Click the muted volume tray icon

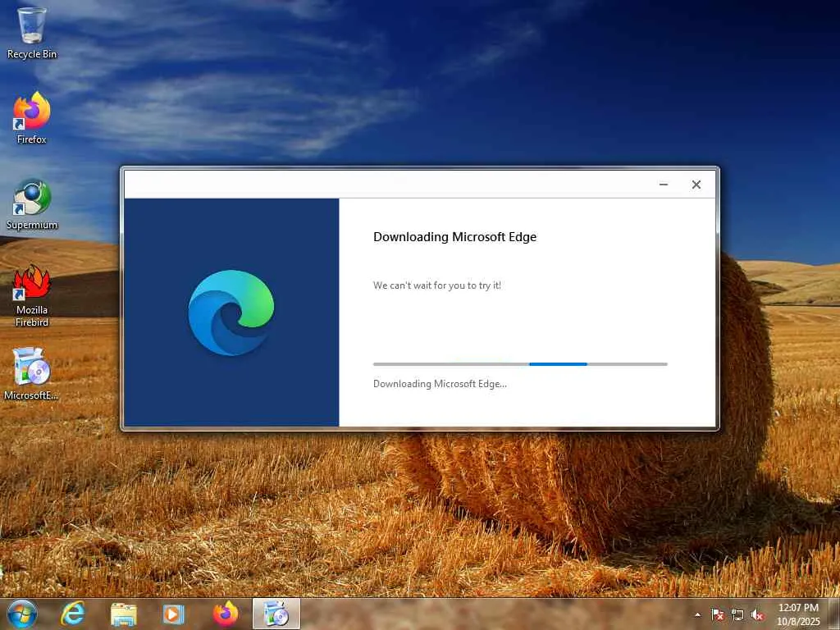[757, 615]
